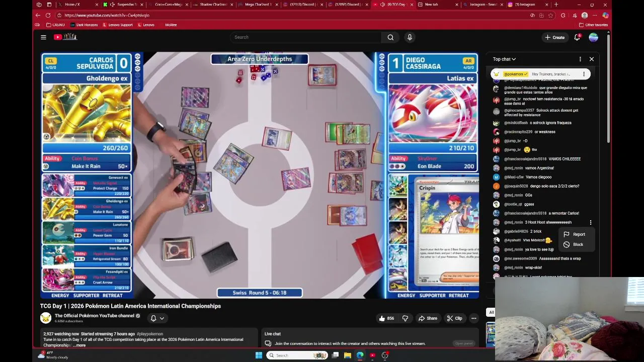Open the red YouTube app in taskbar
Viewport: 644px width, 362px height.
coord(372,355)
